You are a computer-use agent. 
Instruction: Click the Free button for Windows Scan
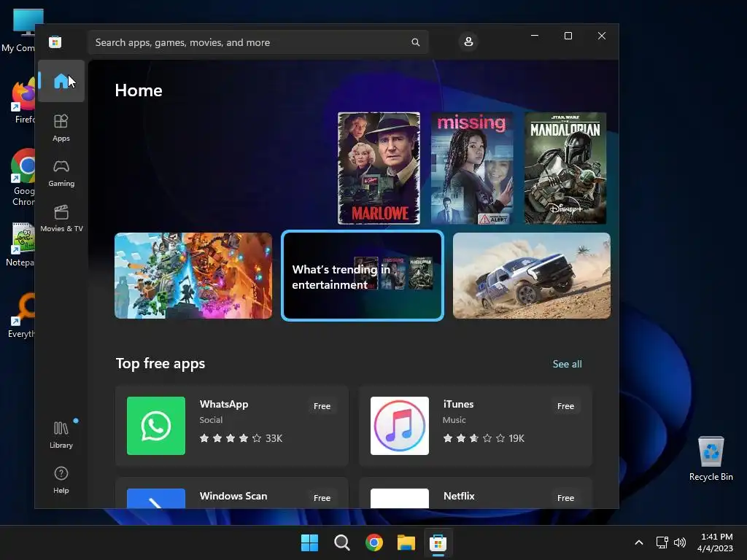(x=322, y=497)
